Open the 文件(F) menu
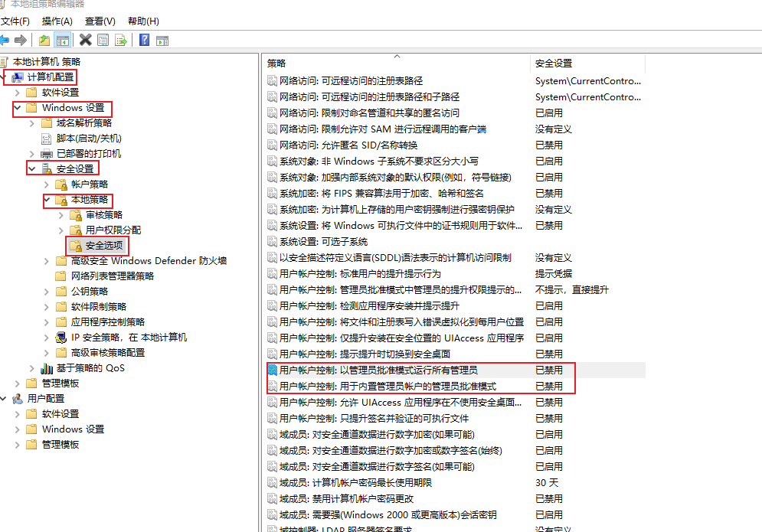The image size is (762, 532). click(x=15, y=21)
